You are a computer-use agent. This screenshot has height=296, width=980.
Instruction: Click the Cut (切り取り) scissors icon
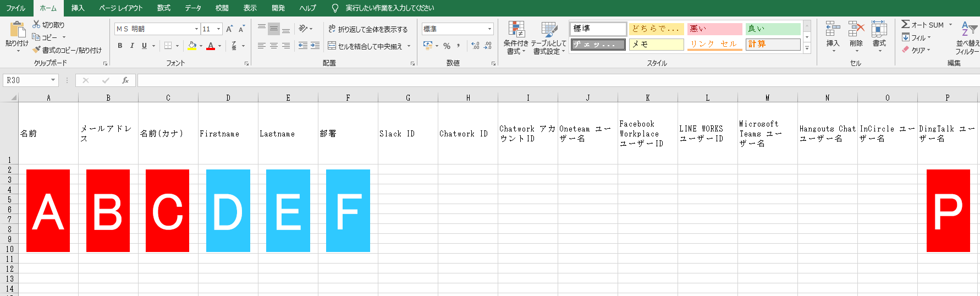pos(36,25)
